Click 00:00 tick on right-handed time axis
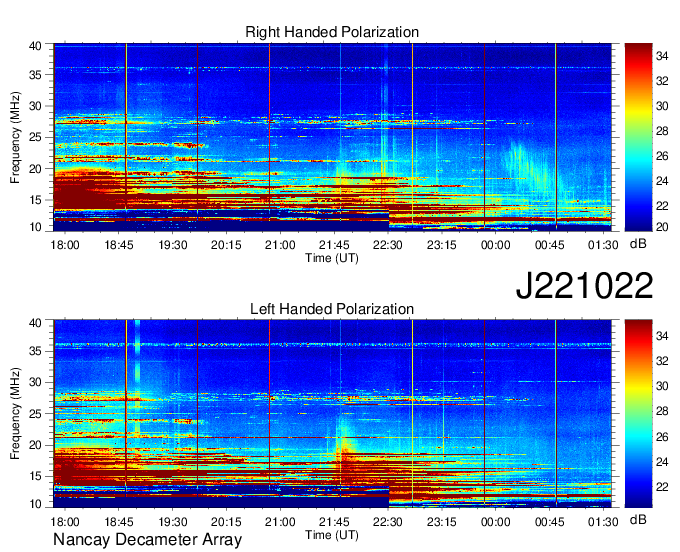 (495, 245)
